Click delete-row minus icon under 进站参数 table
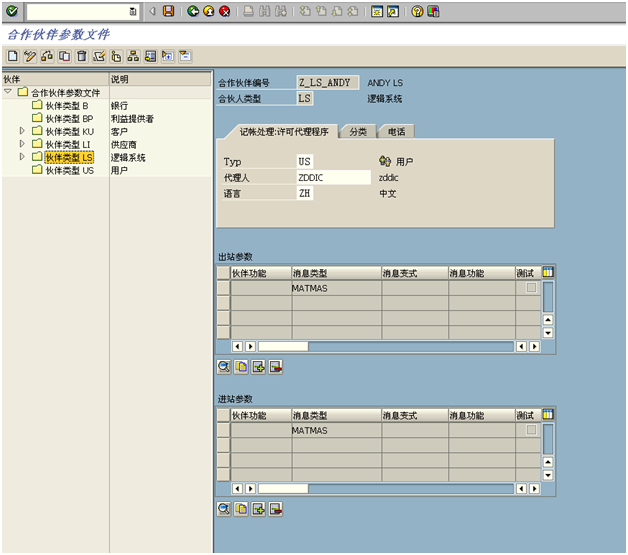Screen dimensions: 628x555 [276, 509]
